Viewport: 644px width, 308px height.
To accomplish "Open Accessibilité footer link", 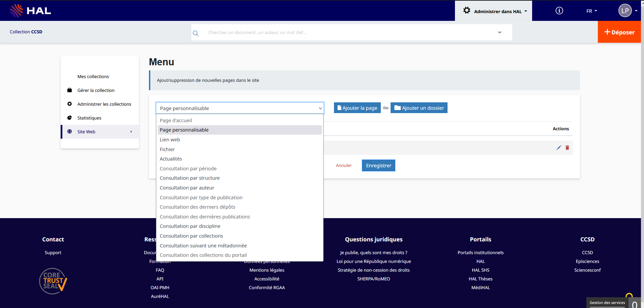I will [267, 279].
